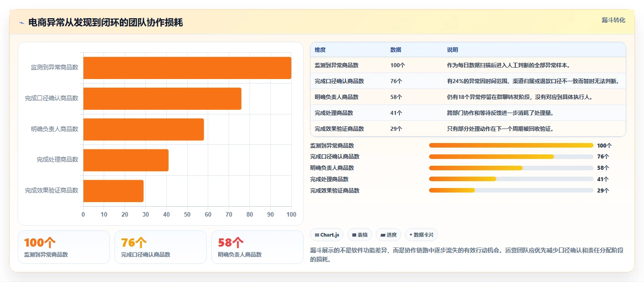Click the 100个 value in the table
The width and height of the screenshot is (644, 282).
398,65
